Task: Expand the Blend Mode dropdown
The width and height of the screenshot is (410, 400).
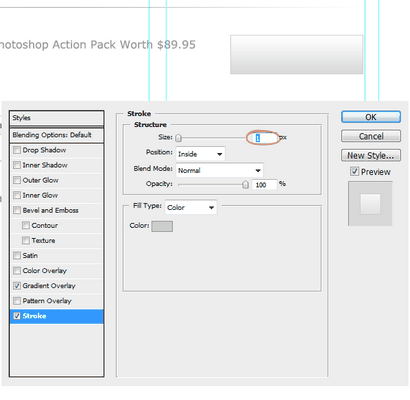Action: [219, 170]
